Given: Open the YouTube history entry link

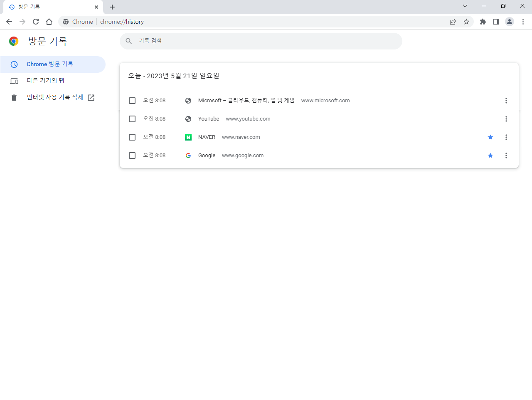Looking at the screenshot, I should point(209,119).
